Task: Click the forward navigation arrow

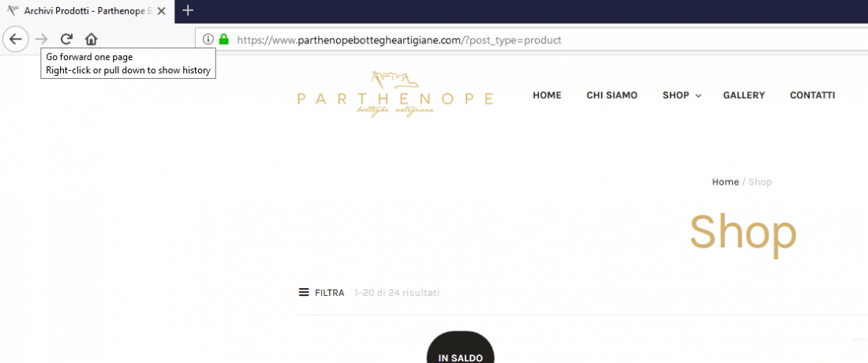Action: tap(41, 39)
